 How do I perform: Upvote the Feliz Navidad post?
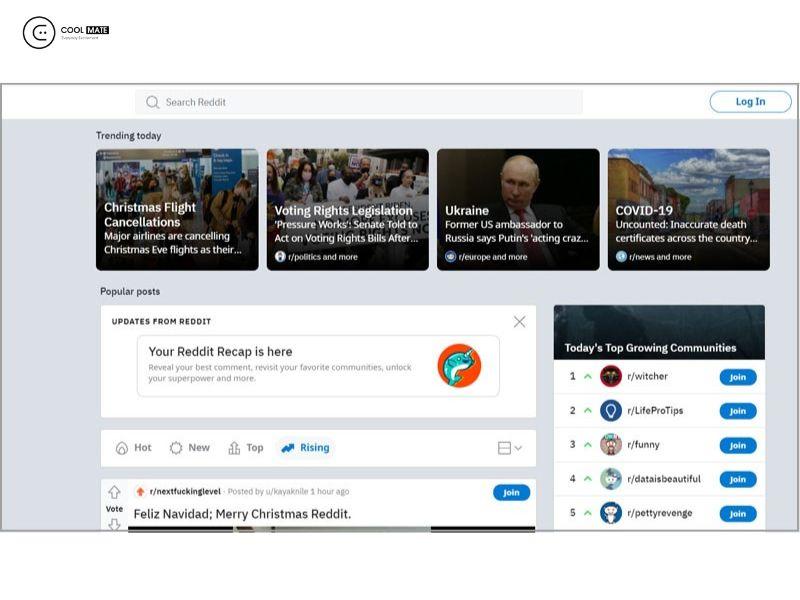tap(114, 492)
